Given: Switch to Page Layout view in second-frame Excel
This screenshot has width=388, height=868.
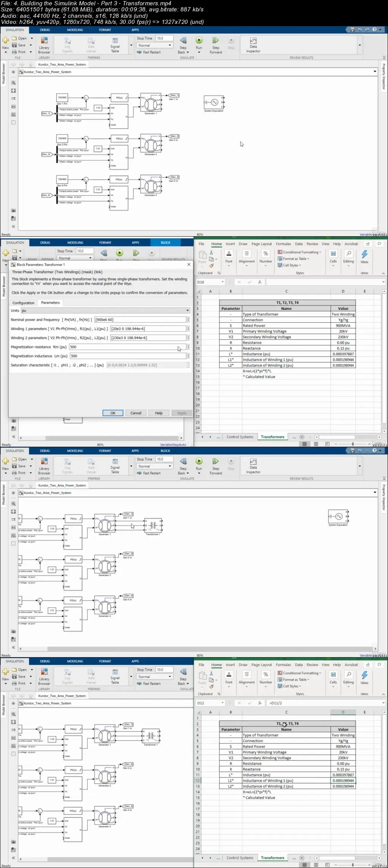Looking at the screenshot, I should [316, 444].
